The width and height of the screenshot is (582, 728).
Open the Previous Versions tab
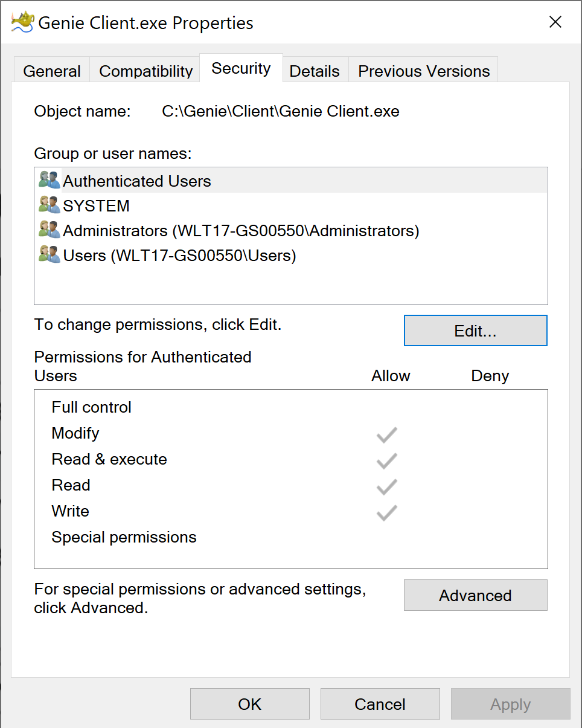tap(423, 71)
